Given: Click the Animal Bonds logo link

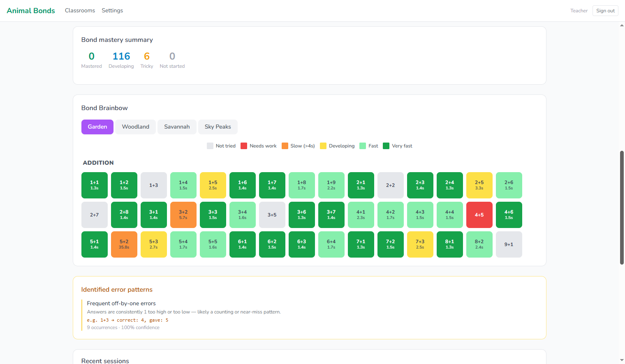Looking at the screenshot, I should [x=31, y=11].
